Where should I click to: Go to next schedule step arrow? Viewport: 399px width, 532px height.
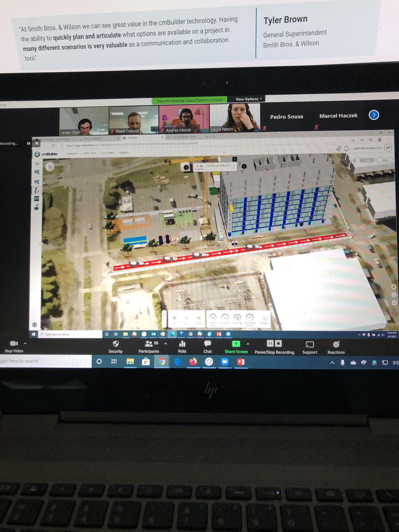click(x=244, y=166)
